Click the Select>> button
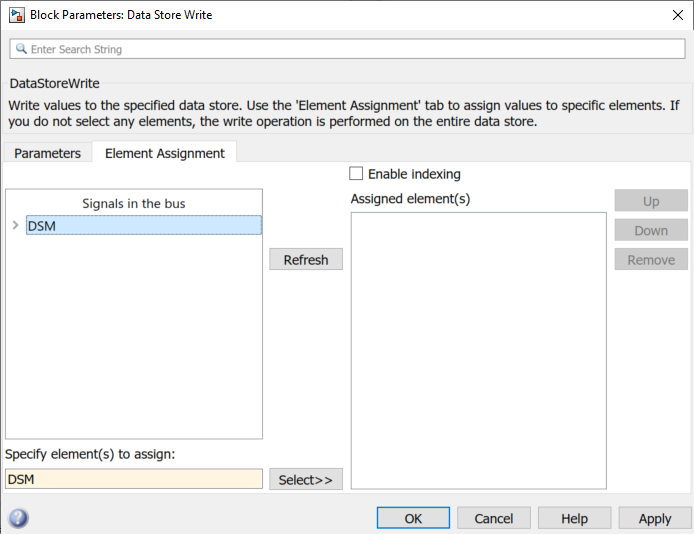This screenshot has width=694, height=534. click(306, 480)
